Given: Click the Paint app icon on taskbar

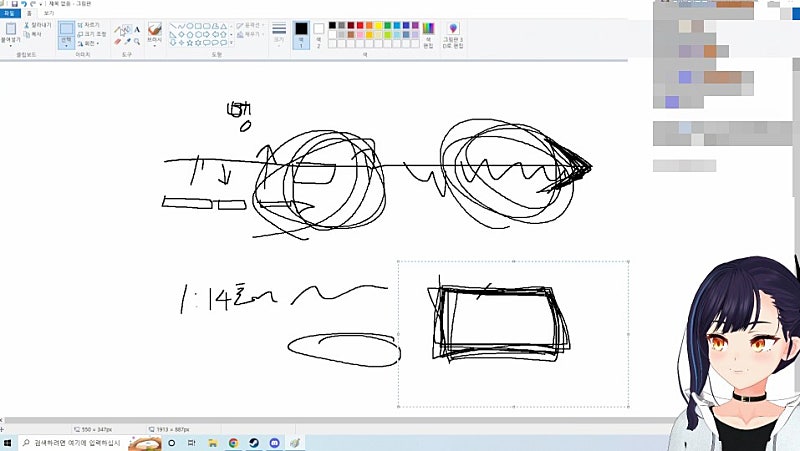Looking at the screenshot, I should pos(295,443).
